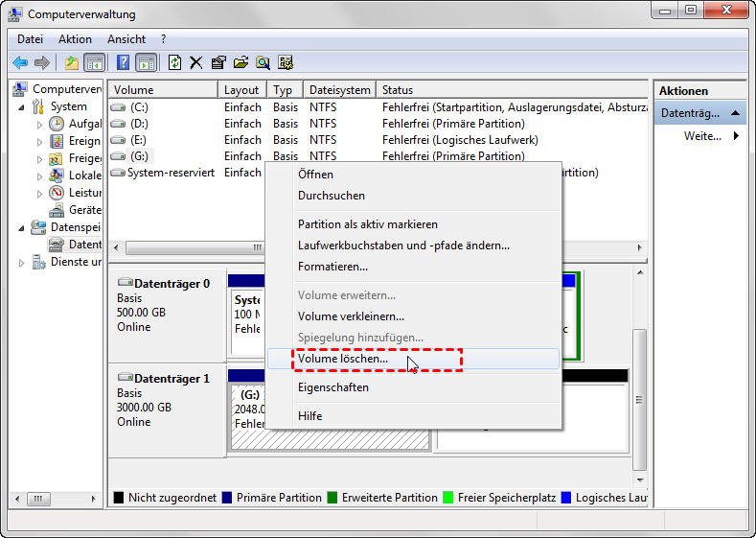756x538 pixels.
Task: Open the Ansicht menu
Action: click(126, 39)
